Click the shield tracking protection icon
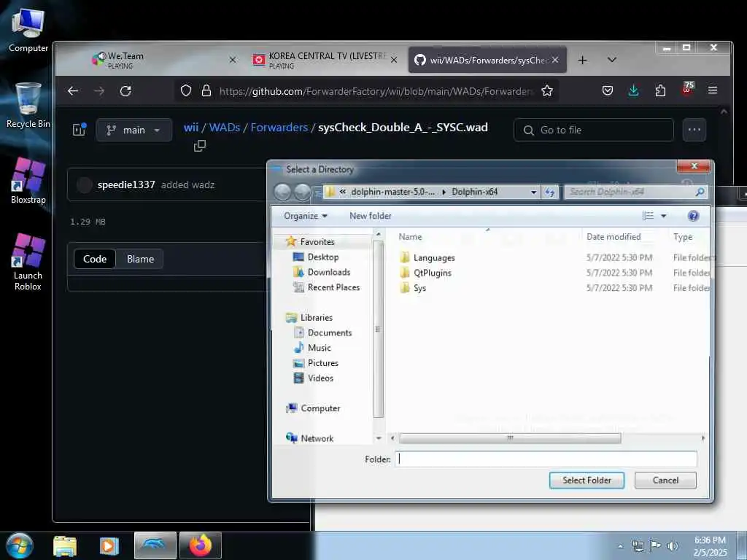The width and height of the screenshot is (747, 560). 186,91
